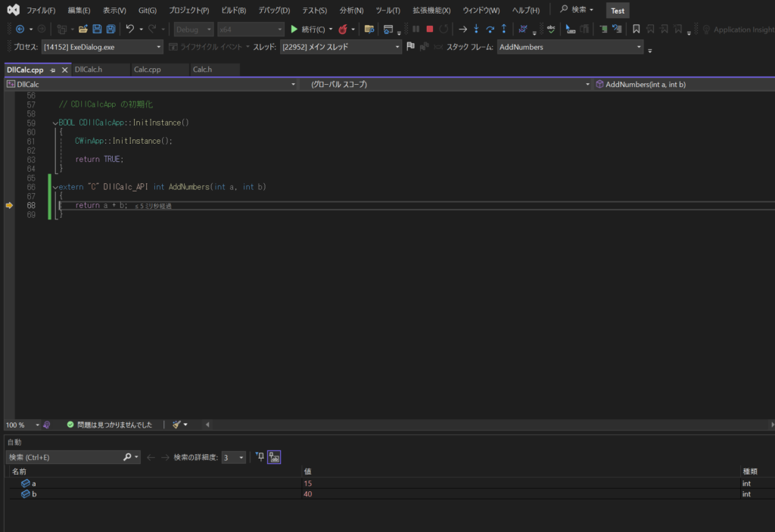Image resolution: width=775 pixels, height=532 pixels.
Task: Click the red Stop Debugging square icon
Action: pos(429,29)
